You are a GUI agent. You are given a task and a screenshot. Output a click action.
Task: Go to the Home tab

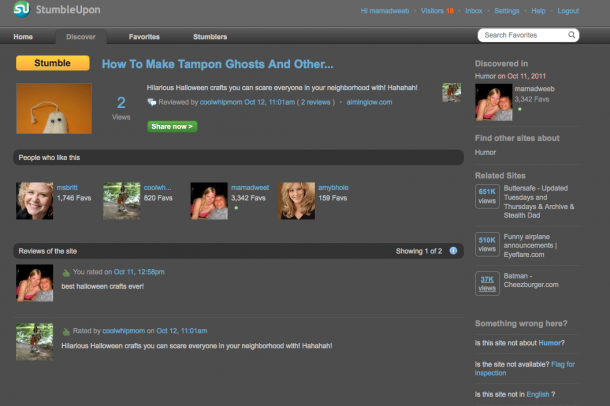coord(23,37)
